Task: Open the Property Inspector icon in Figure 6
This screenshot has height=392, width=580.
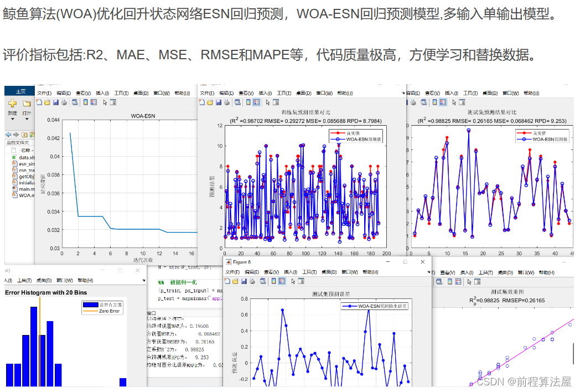Action: tap(301, 281)
